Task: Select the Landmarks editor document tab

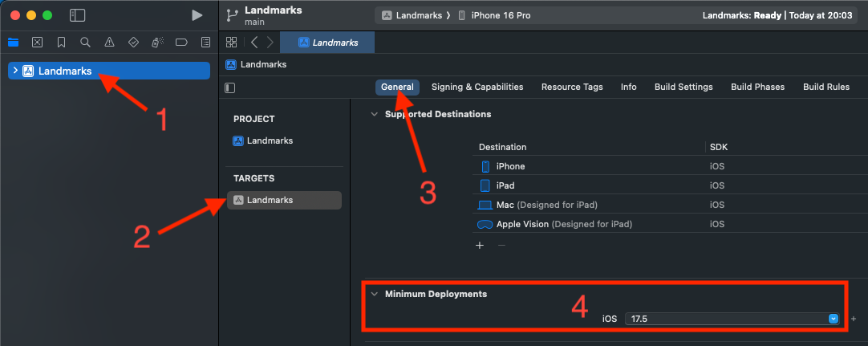Action: click(327, 42)
